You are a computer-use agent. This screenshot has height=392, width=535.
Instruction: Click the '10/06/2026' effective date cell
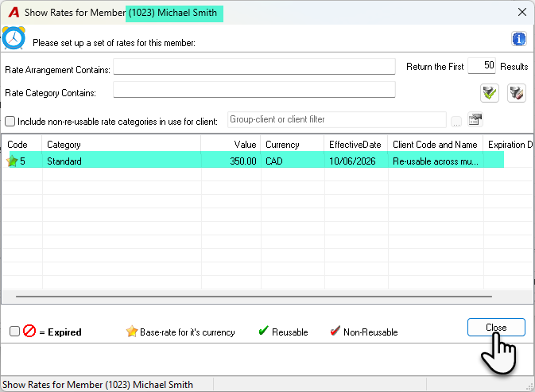click(356, 161)
